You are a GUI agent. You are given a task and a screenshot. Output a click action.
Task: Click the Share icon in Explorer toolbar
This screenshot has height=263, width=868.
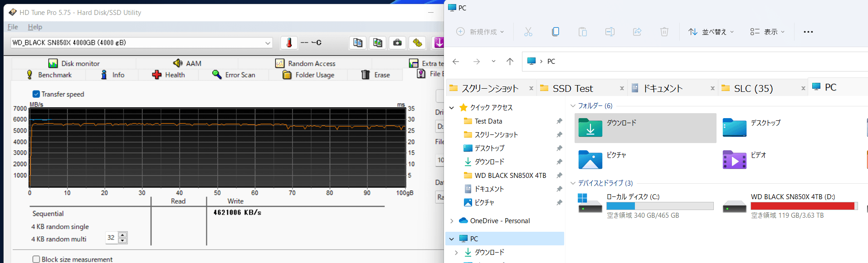pos(637,32)
